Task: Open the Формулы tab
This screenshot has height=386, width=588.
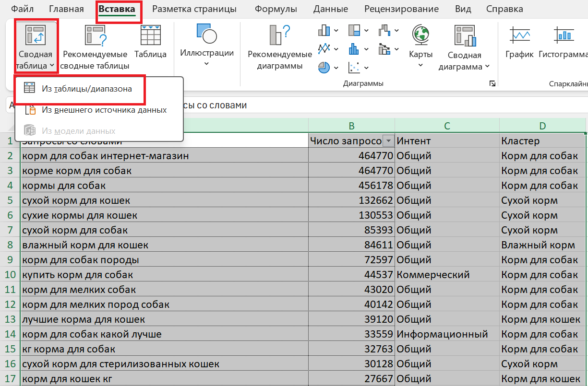Action: click(x=276, y=9)
